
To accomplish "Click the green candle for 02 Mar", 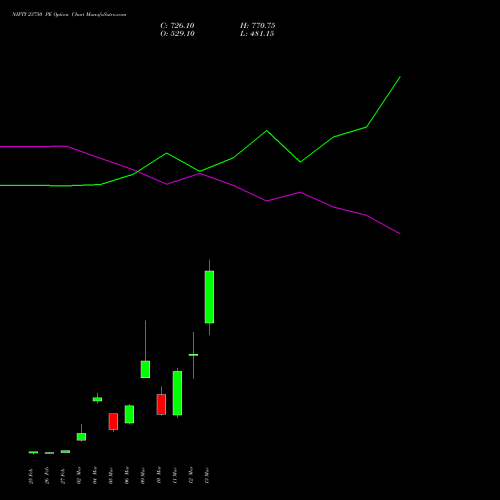I will (x=81, y=437).
